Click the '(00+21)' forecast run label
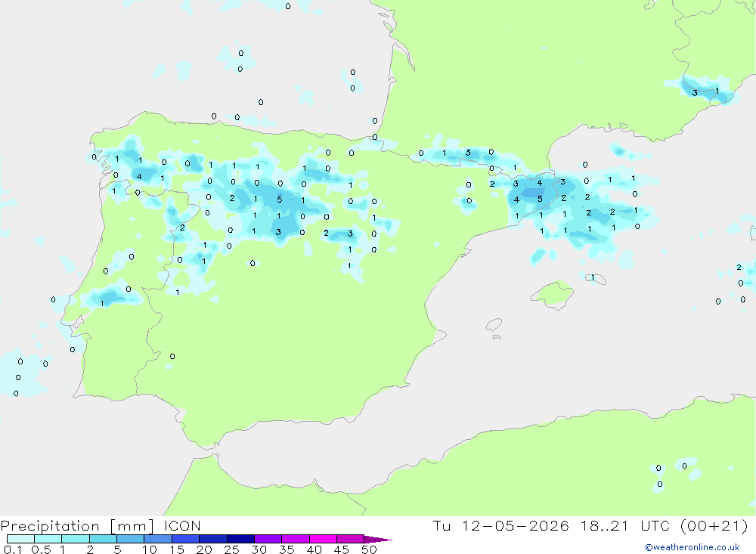Viewport: 756px width, 554px height. [x=714, y=526]
